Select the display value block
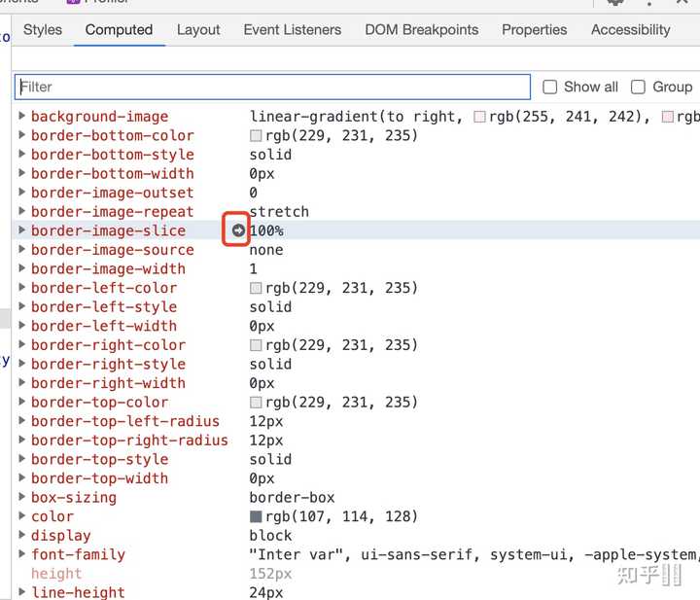The width and height of the screenshot is (700, 600). (x=270, y=535)
